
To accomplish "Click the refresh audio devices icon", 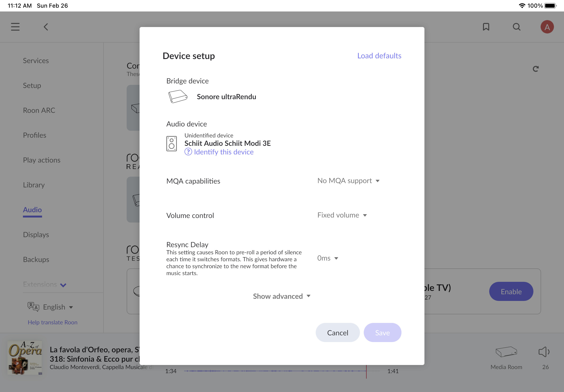I will click(536, 69).
